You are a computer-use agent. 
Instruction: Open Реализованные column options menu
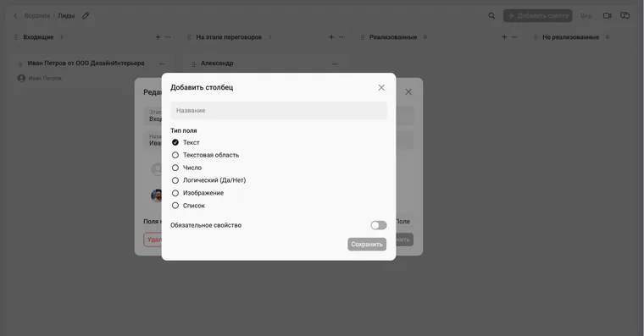pyautogui.click(x=514, y=37)
